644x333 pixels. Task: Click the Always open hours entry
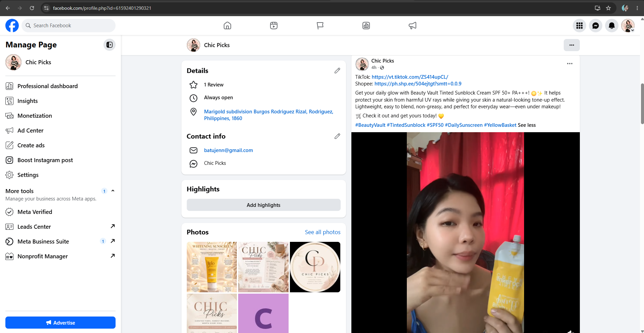point(218,98)
